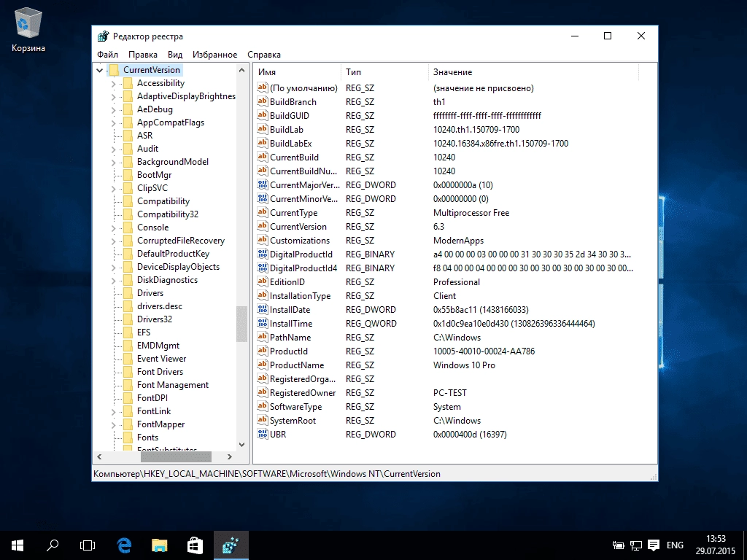
Task: Click the registry path in status bar
Action: (267, 474)
